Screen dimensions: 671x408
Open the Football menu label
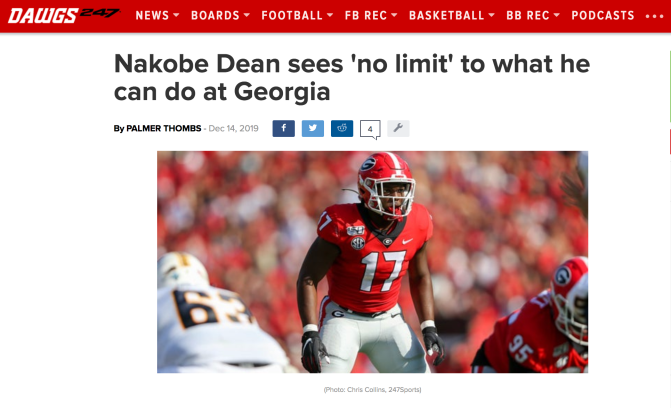[292, 15]
